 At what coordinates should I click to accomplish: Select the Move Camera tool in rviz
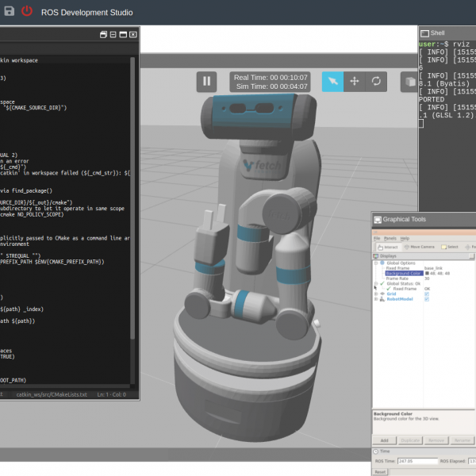click(419, 247)
